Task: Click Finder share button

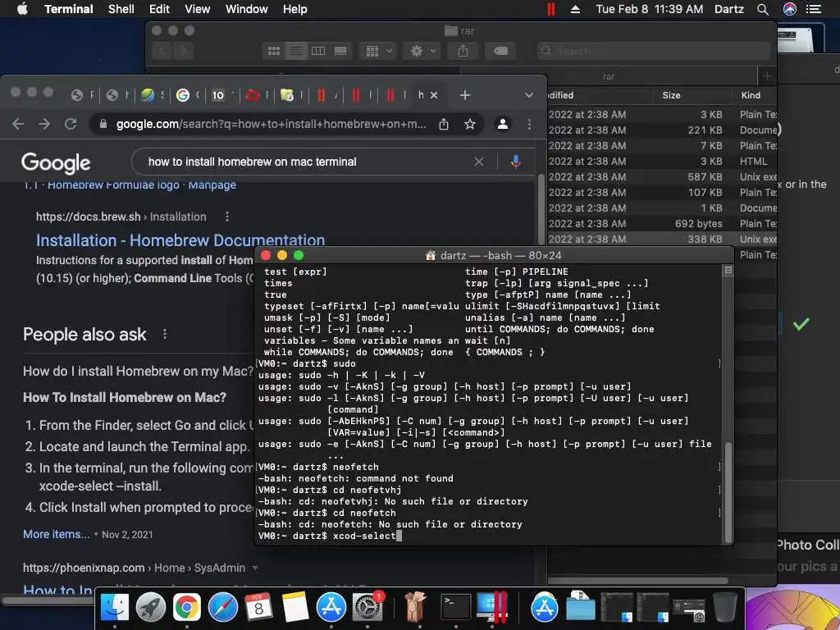Action: [463, 51]
